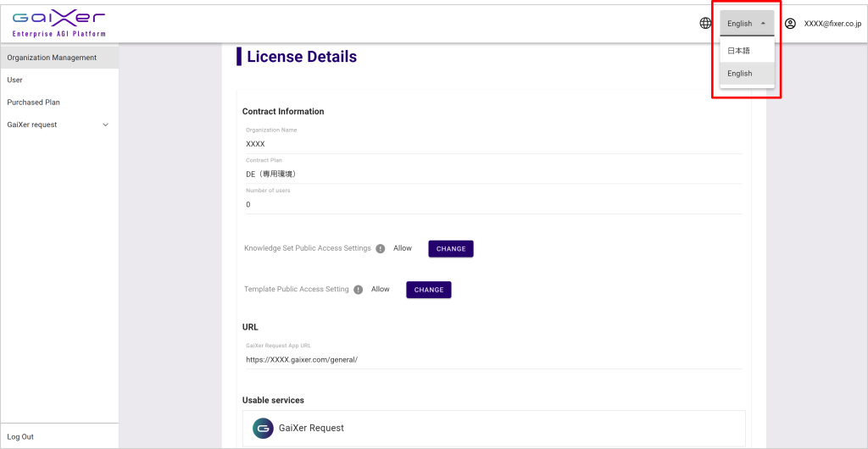Click the Organization Name field
868x449 pixels.
[x=492, y=144]
